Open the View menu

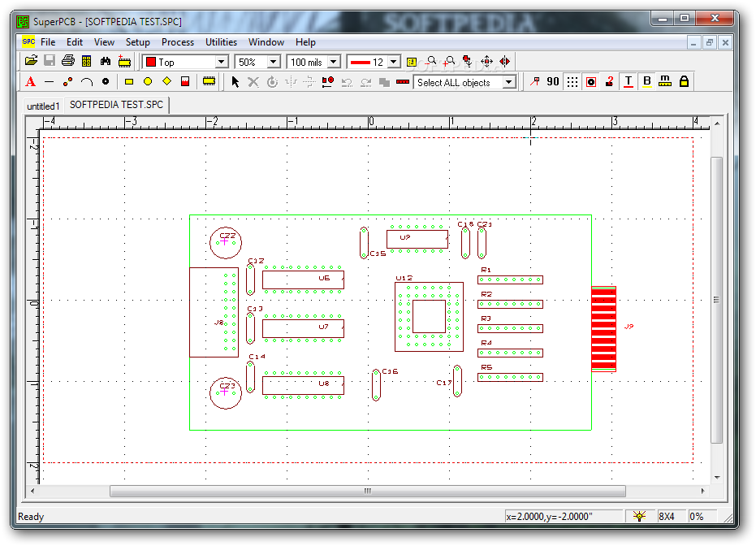tap(104, 42)
